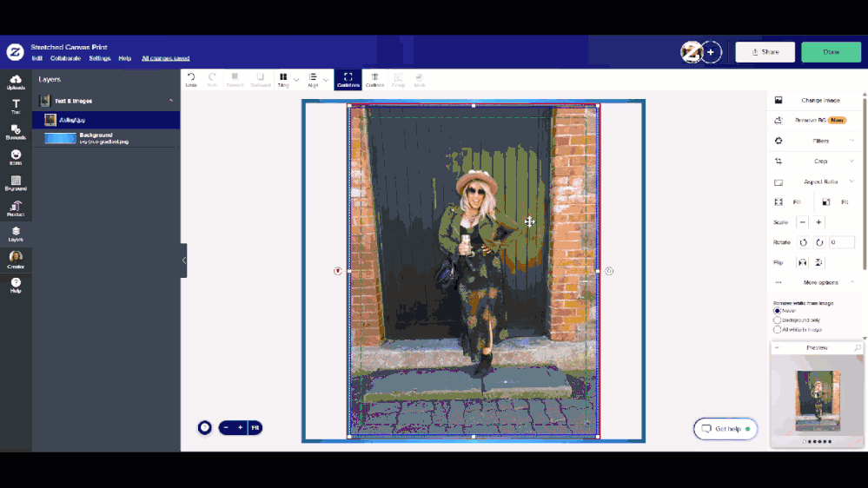
Task: Rotate image counterclockwise
Action: (803, 242)
